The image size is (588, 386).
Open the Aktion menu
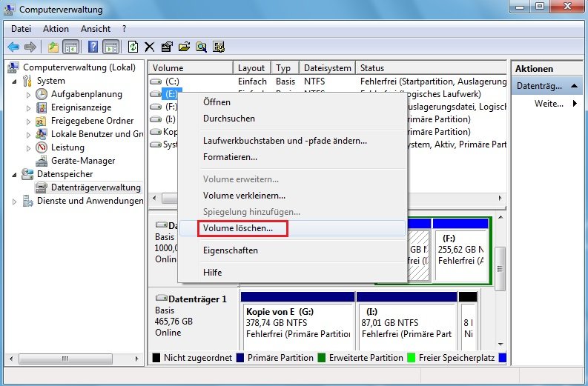click(x=56, y=29)
